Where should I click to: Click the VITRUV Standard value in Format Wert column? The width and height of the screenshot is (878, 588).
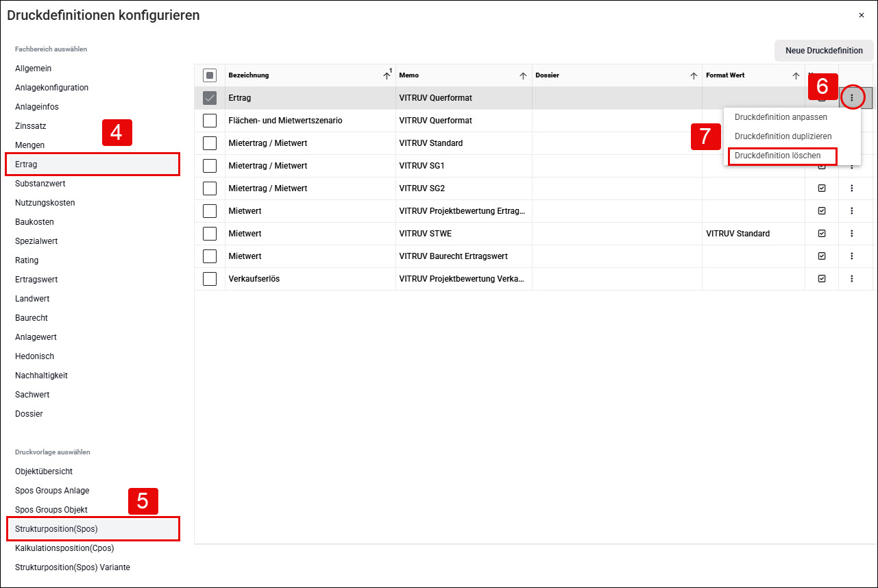pyautogui.click(x=737, y=234)
